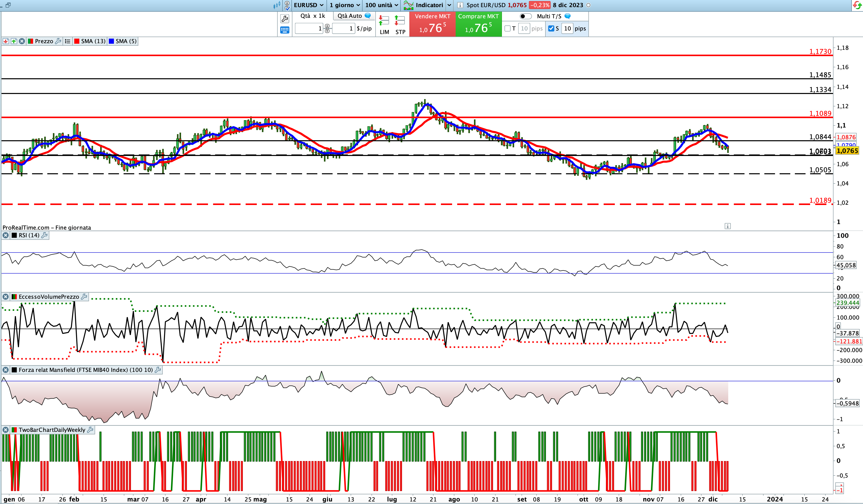The width and height of the screenshot is (863, 504).
Task: Move price panel down (red arrow icon)
Action: click(6, 41)
